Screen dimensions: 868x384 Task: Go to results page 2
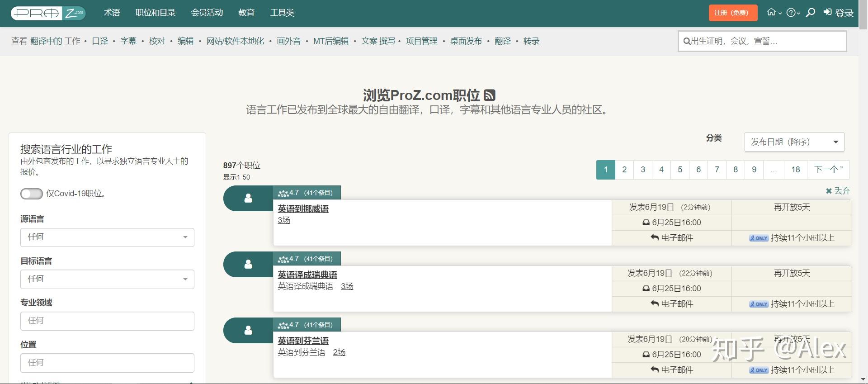coord(624,170)
